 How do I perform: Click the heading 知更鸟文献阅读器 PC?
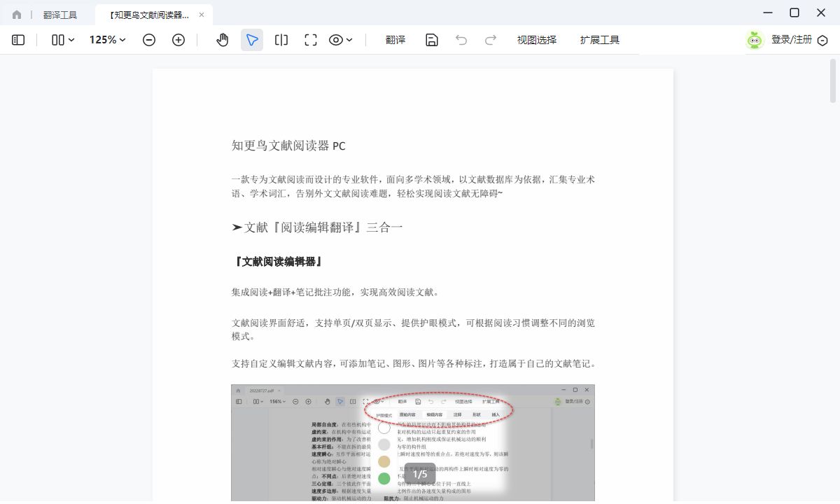click(x=288, y=146)
